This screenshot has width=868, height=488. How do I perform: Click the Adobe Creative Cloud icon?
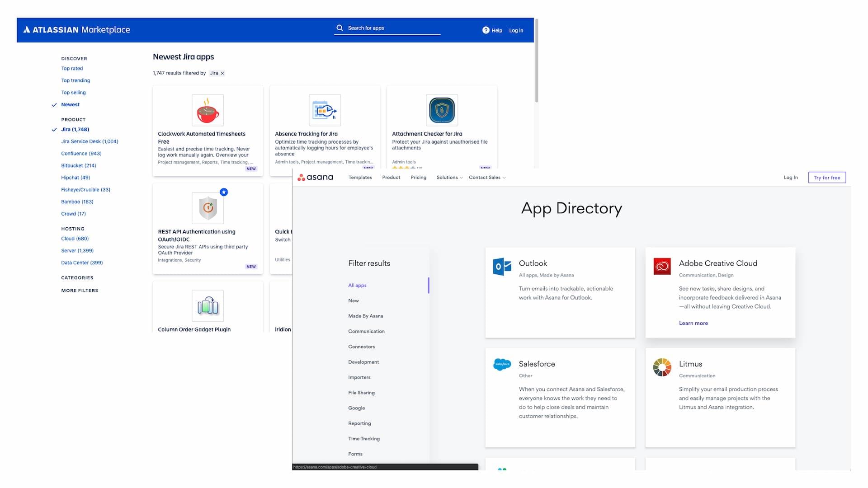click(x=661, y=267)
